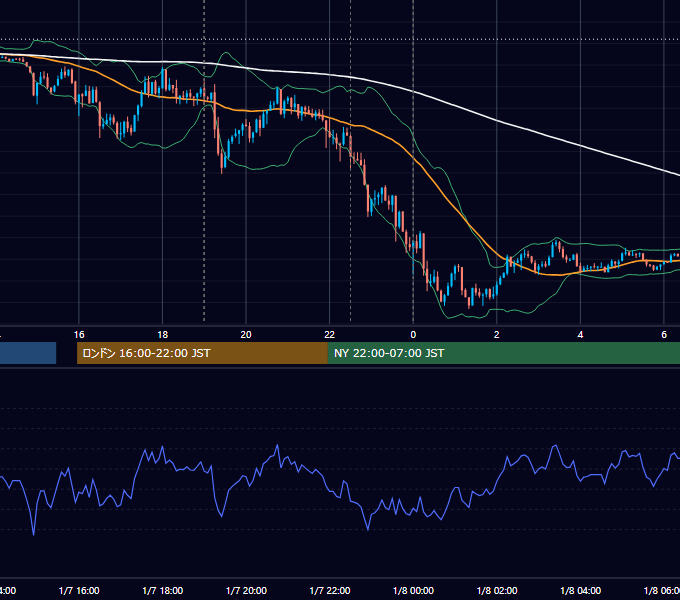Click the 1/8 04:00 bottom time label
The width and height of the screenshot is (680, 600).
click(581, 590)
